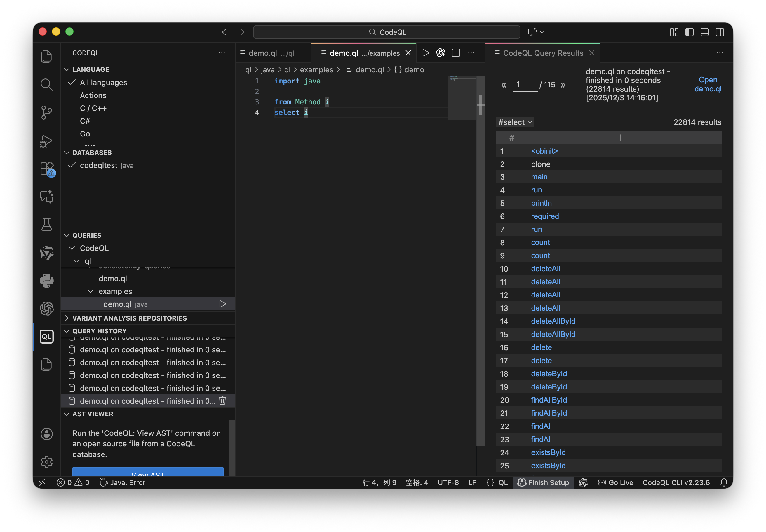Collapse the examples folder in Queries
This screenshot has width=766, height=532.
click(x=90, y=291)
